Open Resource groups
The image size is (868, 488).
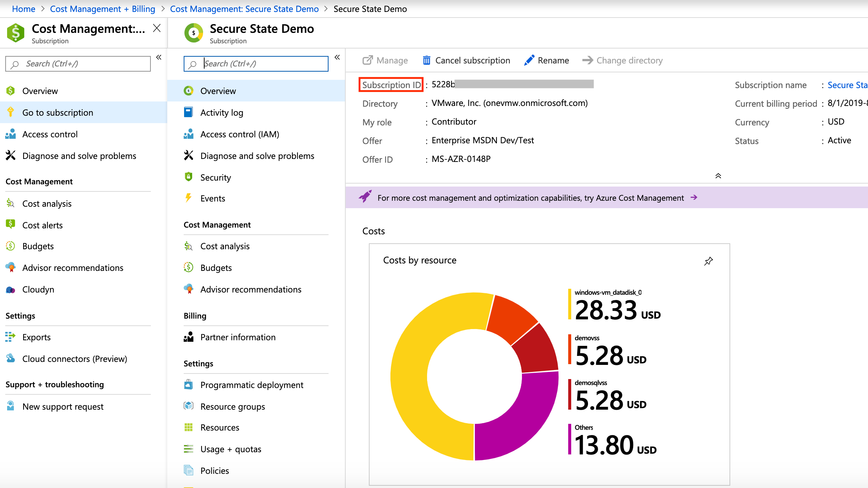point(233,406)
